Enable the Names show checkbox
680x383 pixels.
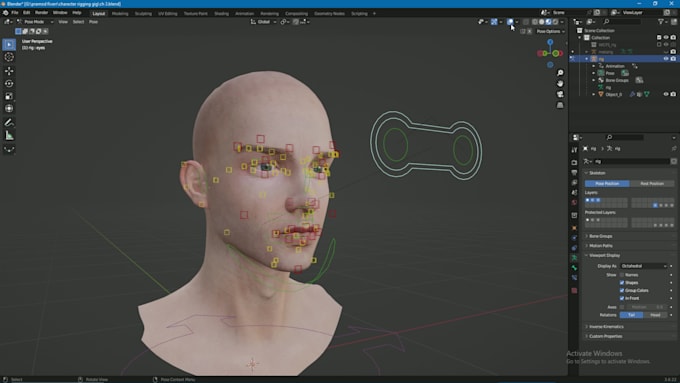622,275
